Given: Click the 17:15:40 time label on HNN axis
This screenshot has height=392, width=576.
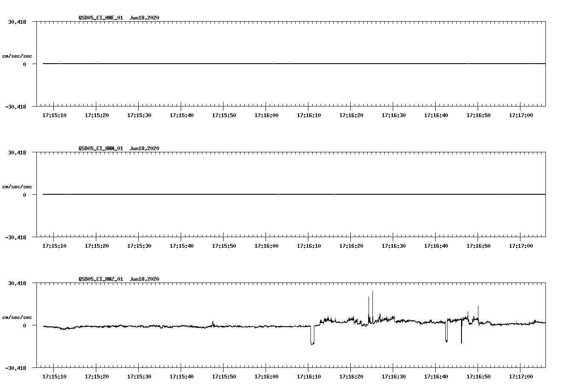Looking at the screenshot, I should coord(182,246).
